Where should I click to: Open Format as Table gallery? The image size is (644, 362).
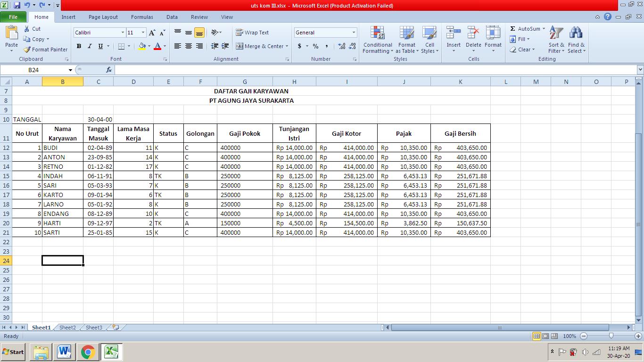pos(407,40)
